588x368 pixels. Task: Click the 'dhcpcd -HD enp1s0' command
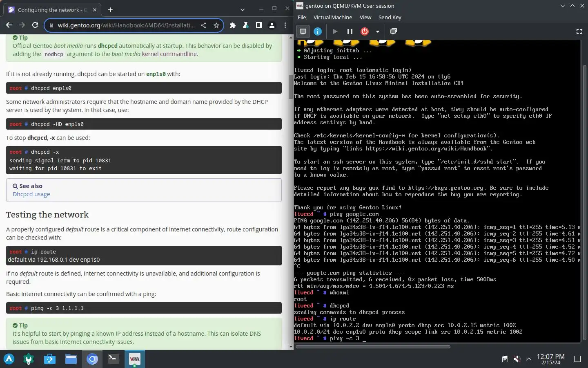[57, 124]
